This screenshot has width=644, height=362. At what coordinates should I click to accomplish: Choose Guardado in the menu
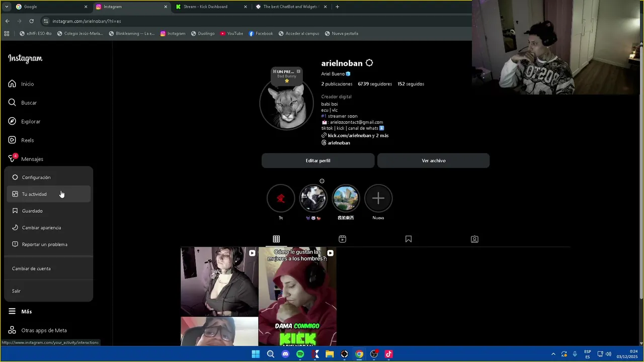point(49,211)
